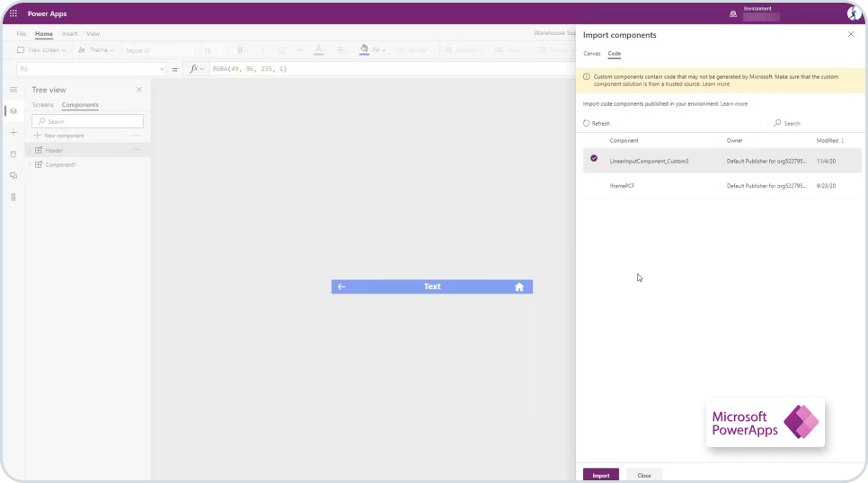
Task: Open the Power Apps app launcher waffle
Action: [x=13, y=13]
